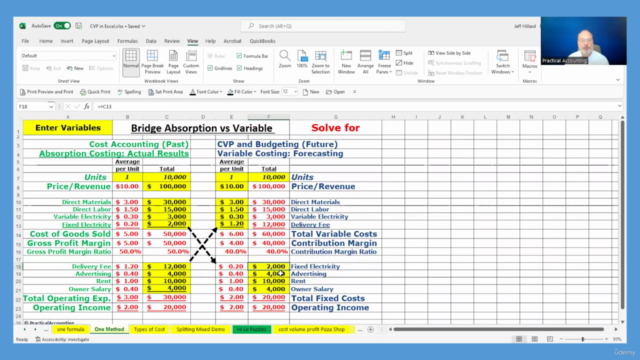
Task: Click Accessibility: Investigate in status bar
Action: tap(62, 339)
